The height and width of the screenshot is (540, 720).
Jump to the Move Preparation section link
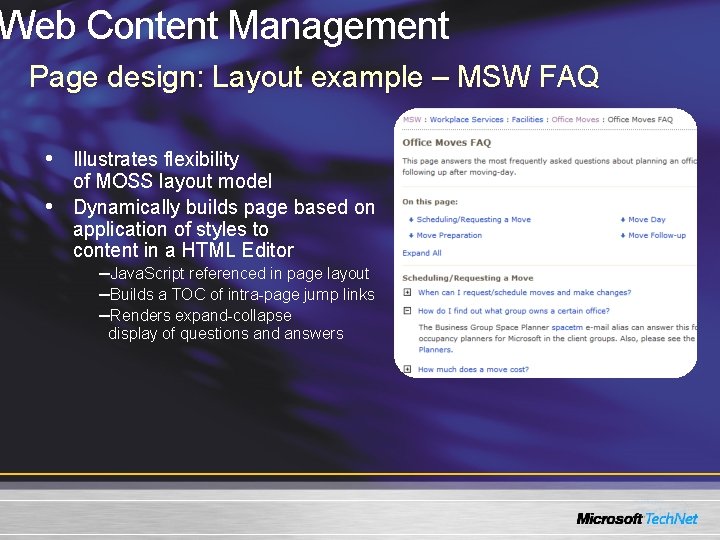pos(449,235)
